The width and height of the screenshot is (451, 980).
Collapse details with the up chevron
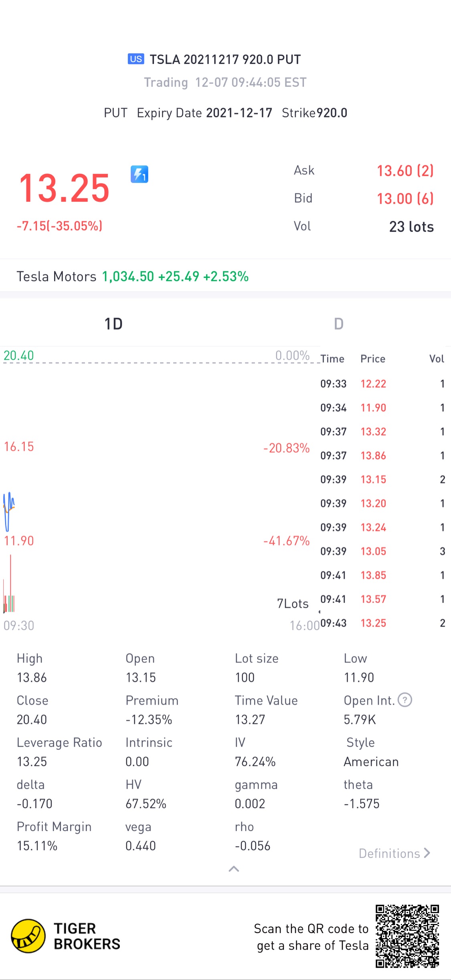(234, 868)
